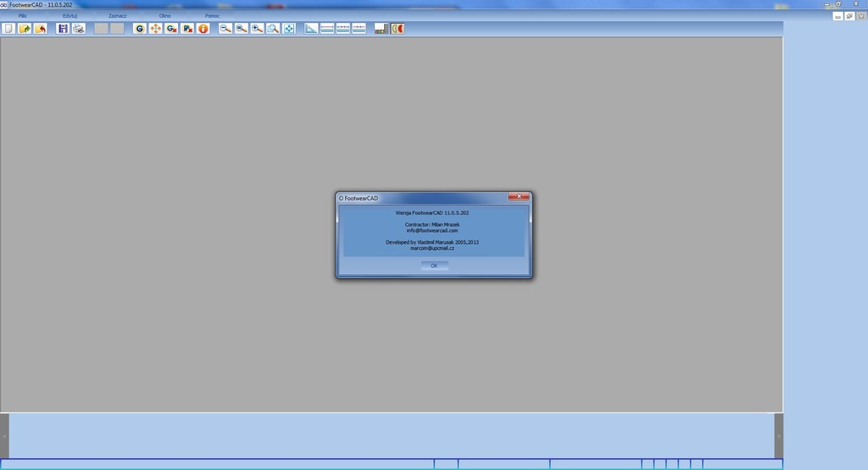Viewport: 868px width, 470px height.
Task: Close the inner document window
Action: tap(861, 17)
